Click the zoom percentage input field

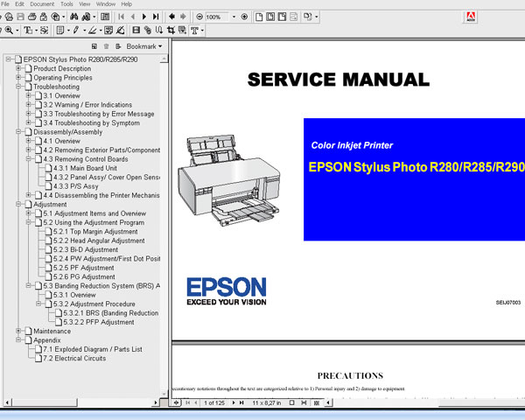coord(217,17)
